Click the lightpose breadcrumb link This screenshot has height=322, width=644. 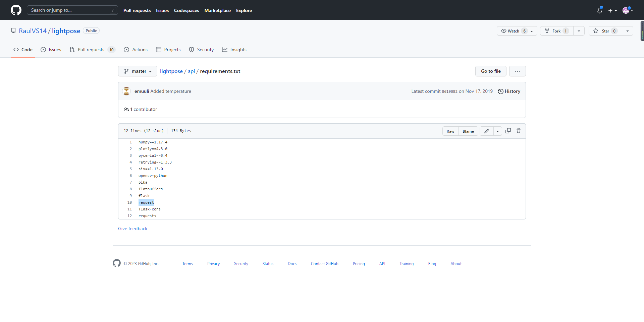tap(171, 71)
